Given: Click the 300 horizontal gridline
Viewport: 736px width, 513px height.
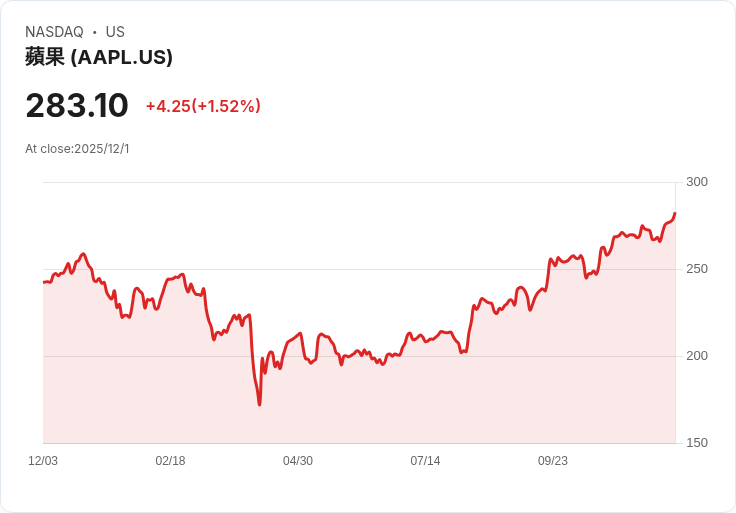Looking at the screenshot, I should point(360,182).
